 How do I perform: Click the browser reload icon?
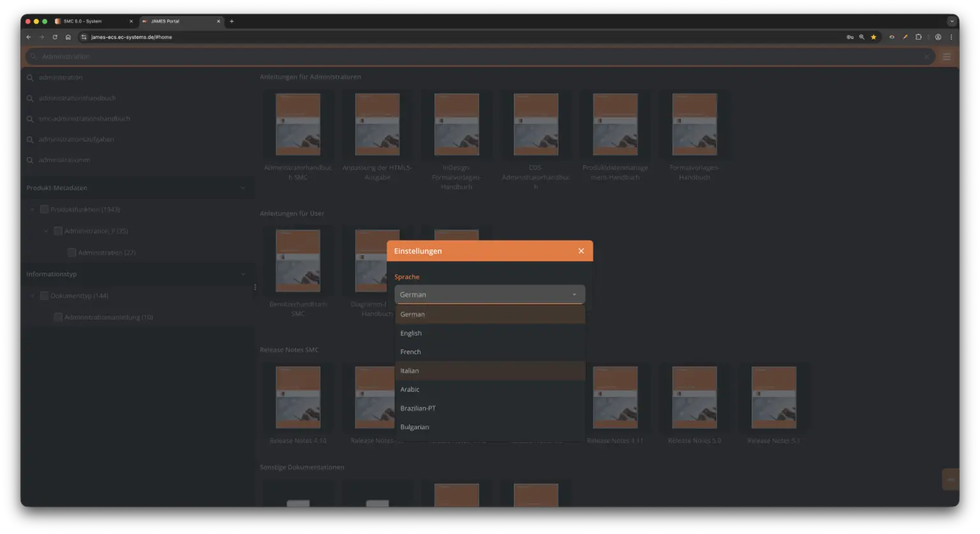(x=55, y=37)
